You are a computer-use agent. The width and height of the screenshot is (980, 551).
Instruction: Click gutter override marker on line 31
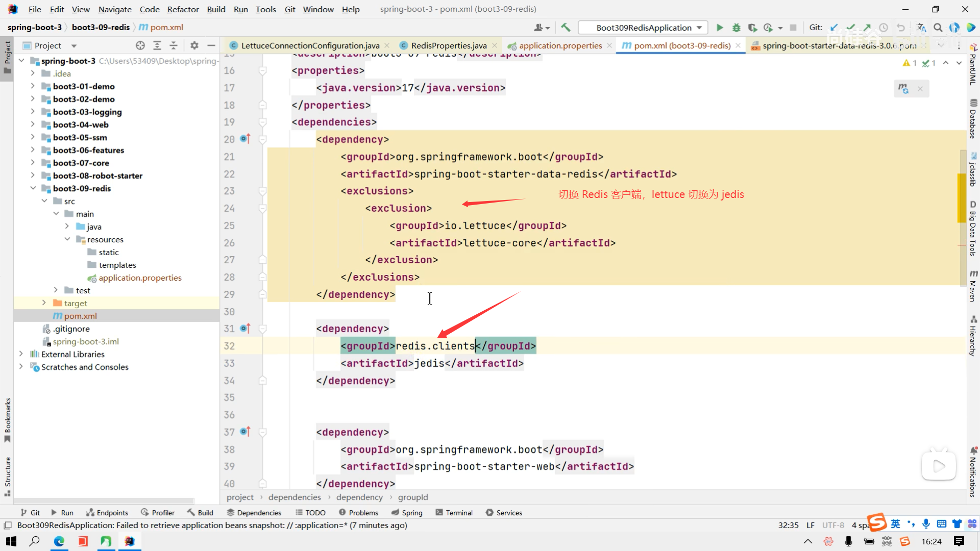pyautogui.click(x=245, y=329)
